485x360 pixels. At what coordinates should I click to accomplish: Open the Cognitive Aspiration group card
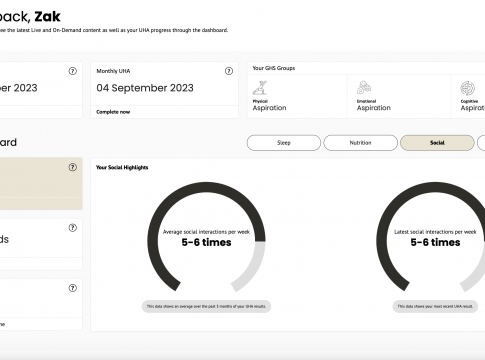point(468,96)
